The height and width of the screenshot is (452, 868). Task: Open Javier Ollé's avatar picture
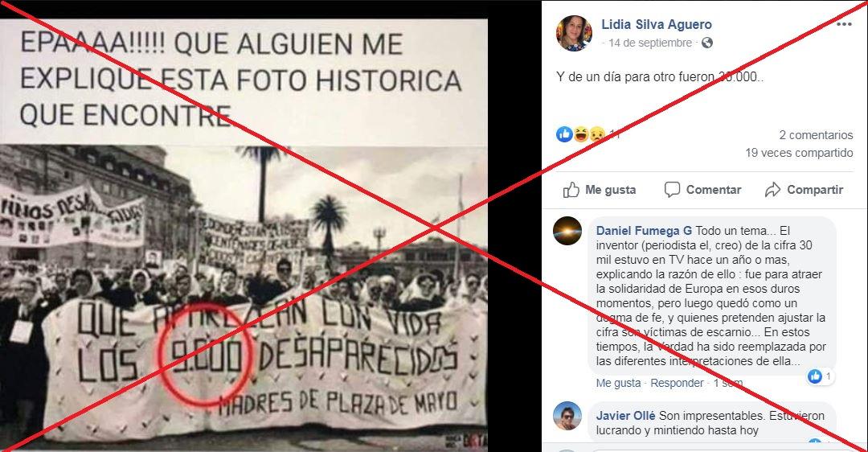[x=567, y=416]
